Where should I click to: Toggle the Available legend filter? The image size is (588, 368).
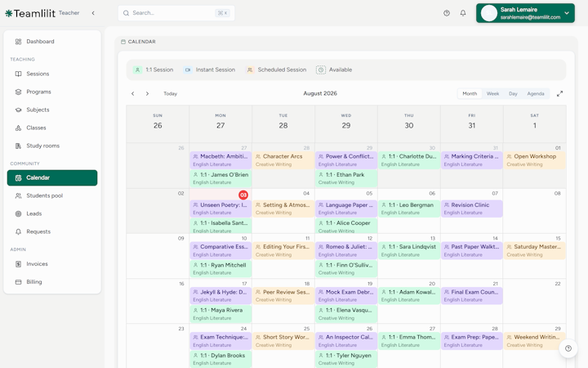click(334, 70)
